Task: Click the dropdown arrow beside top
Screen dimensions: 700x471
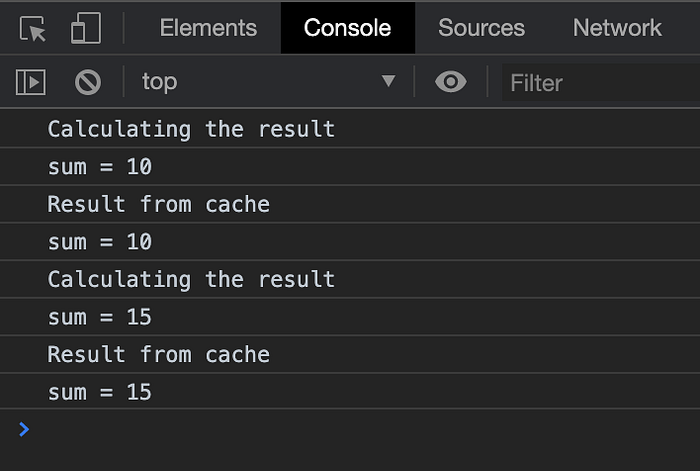Action: [389, 82]
